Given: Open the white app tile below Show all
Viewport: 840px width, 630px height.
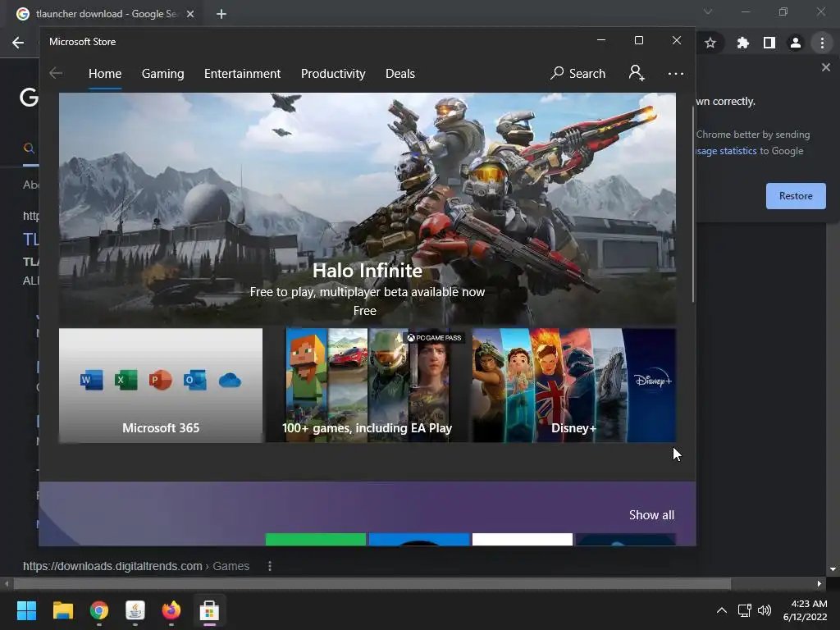Looking at the screenshot, I should coord(523,540).
